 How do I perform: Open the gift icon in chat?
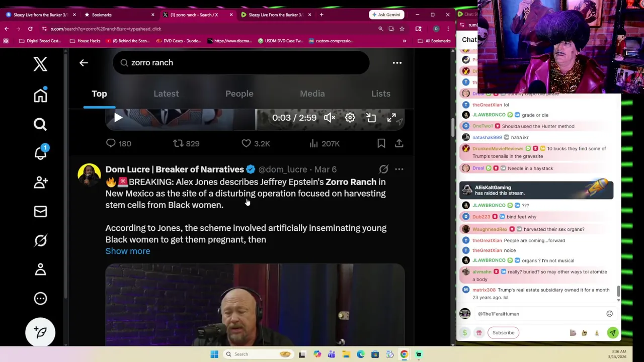(479, 333)
